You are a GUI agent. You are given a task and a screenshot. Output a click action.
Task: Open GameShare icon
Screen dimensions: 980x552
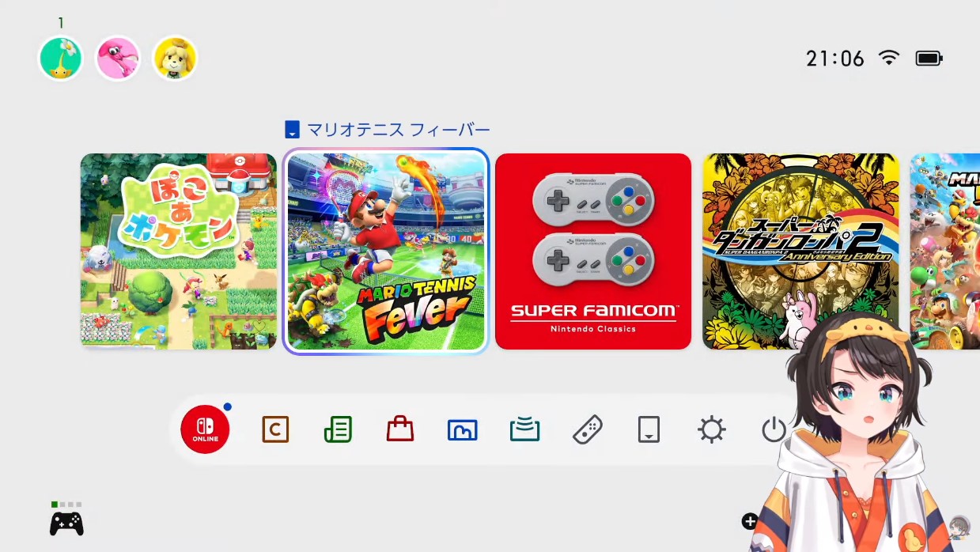(524, 429)
